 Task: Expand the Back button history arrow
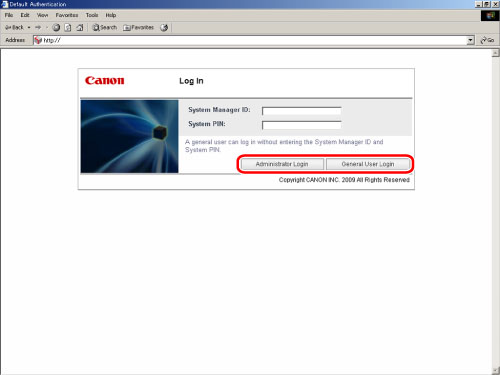tap(29, 28)
